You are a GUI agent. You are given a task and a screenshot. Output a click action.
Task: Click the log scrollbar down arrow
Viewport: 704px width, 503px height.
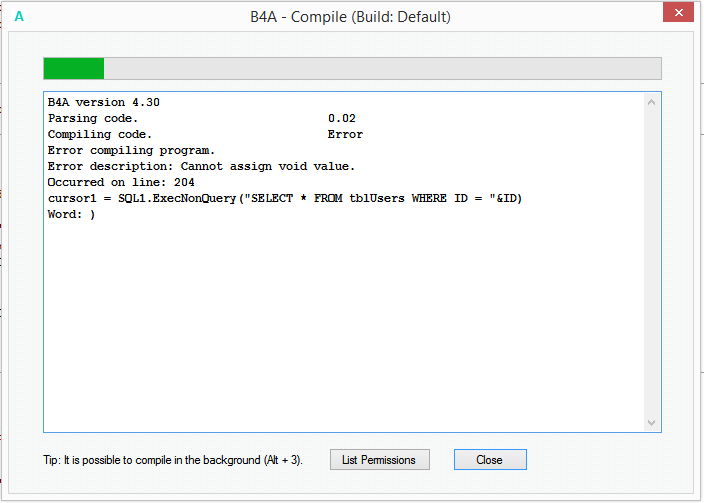[652, 423]
